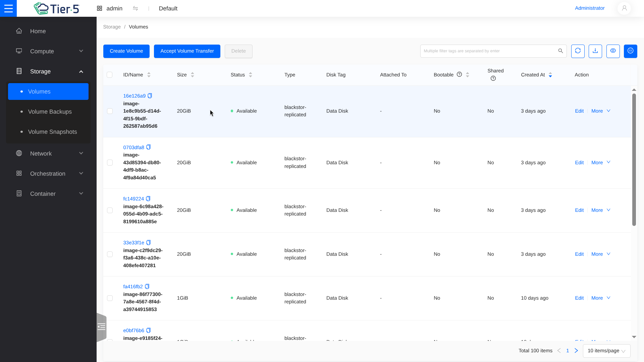
Task: Open the user avatar icon
Action: tap(624, 8)
